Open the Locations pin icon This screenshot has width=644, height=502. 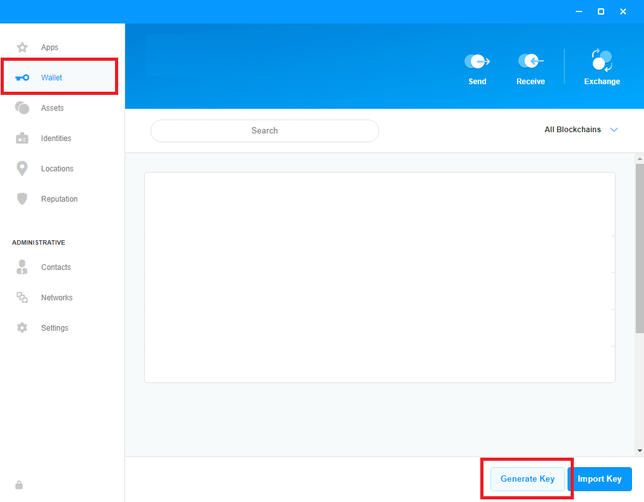click(x=22, y=168)
